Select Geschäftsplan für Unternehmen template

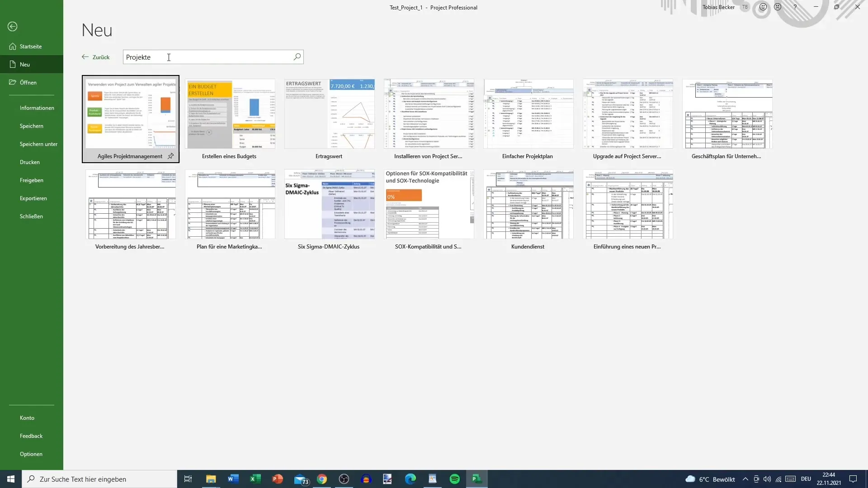point(727,113)
